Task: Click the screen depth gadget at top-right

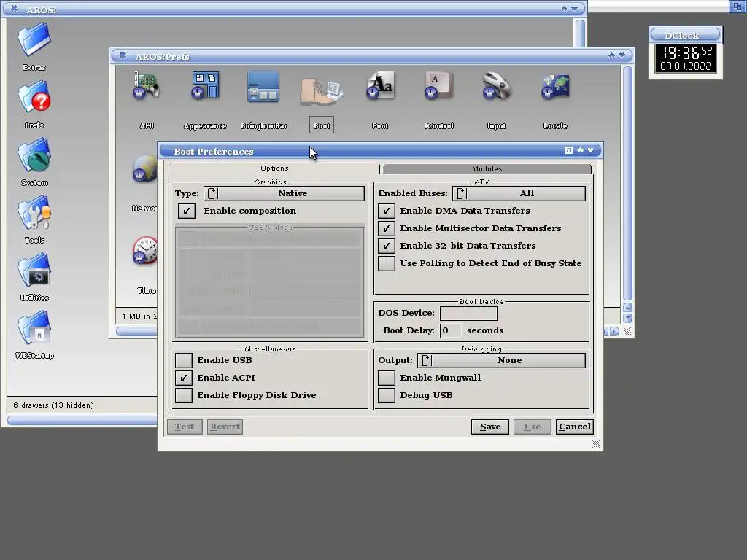Action: (x=737, y=6)
